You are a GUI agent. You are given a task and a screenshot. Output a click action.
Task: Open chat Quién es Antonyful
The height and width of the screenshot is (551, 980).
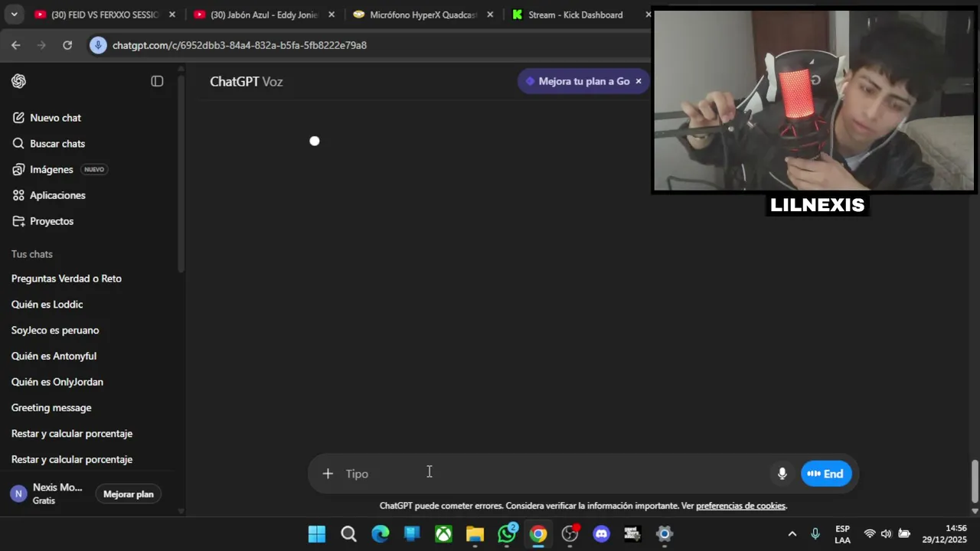(x=54, y=356)
